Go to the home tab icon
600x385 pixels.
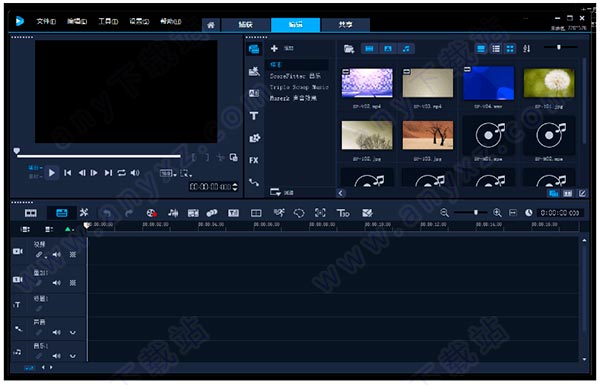pos(210,25)
